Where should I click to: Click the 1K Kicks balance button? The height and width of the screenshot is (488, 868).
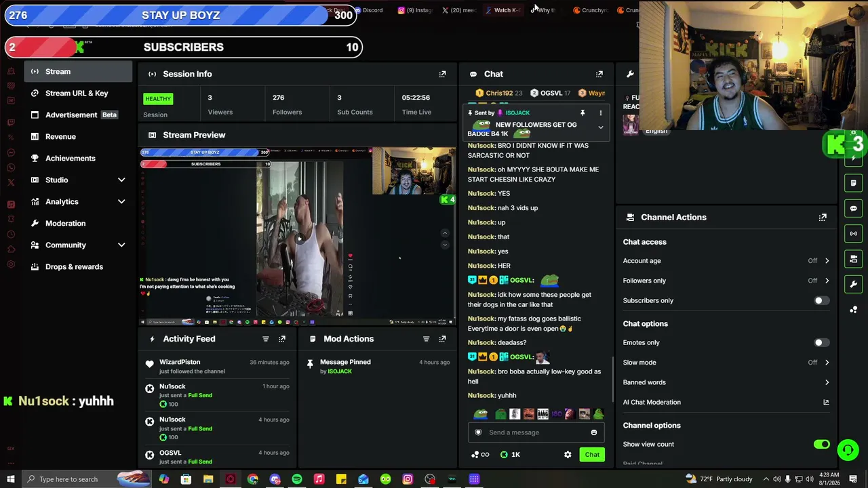[x=510, y=455]
